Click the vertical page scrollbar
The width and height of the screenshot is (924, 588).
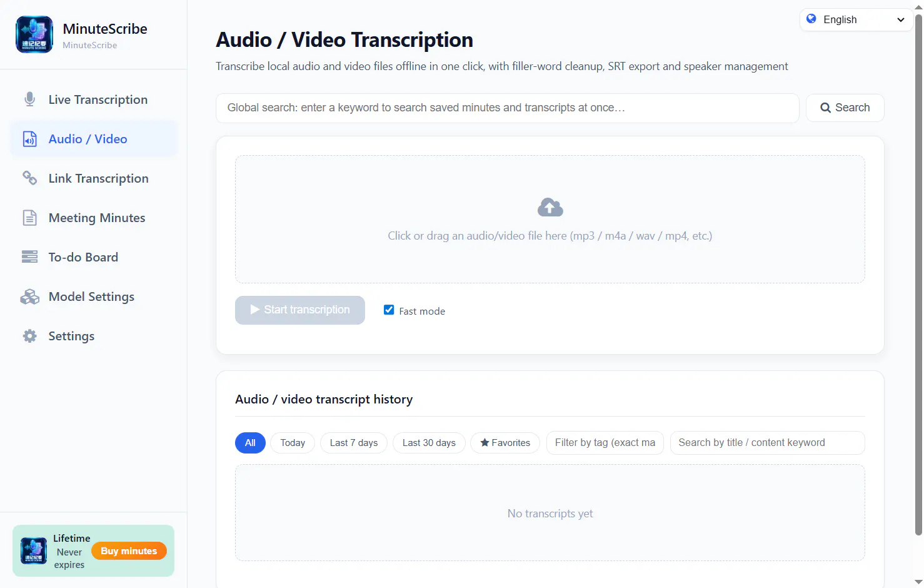[918, 275]
